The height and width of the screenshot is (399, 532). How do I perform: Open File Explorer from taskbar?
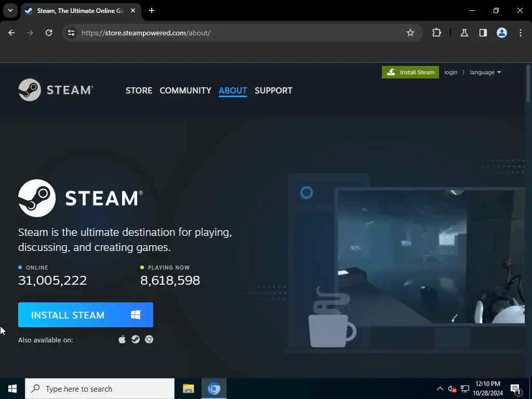point(188,389)
